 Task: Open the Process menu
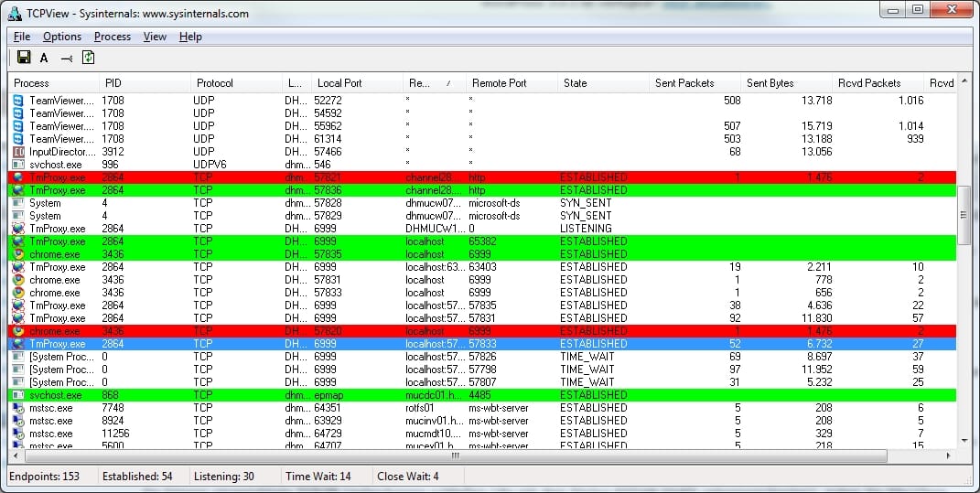pyautogui.click(x=113, y=37)
